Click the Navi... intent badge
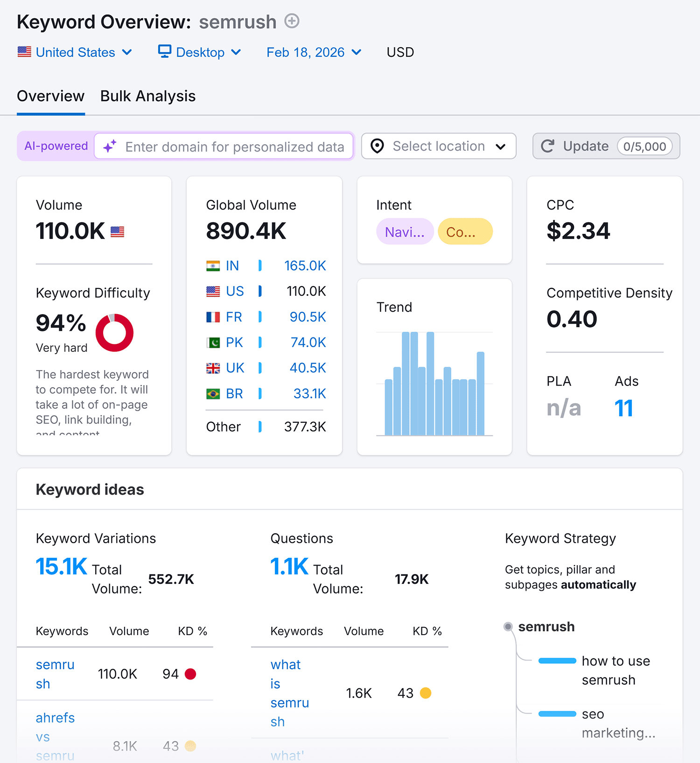This screenshot has width=700, height=763. point(405,231)
